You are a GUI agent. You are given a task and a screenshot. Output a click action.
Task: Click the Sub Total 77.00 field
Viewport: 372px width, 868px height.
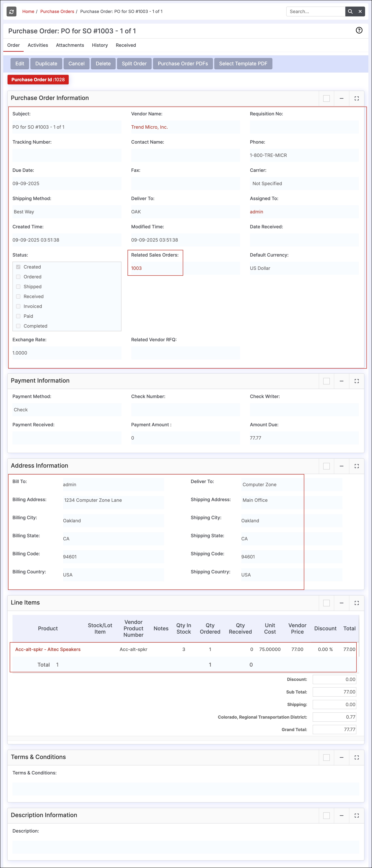click(334, 692)
